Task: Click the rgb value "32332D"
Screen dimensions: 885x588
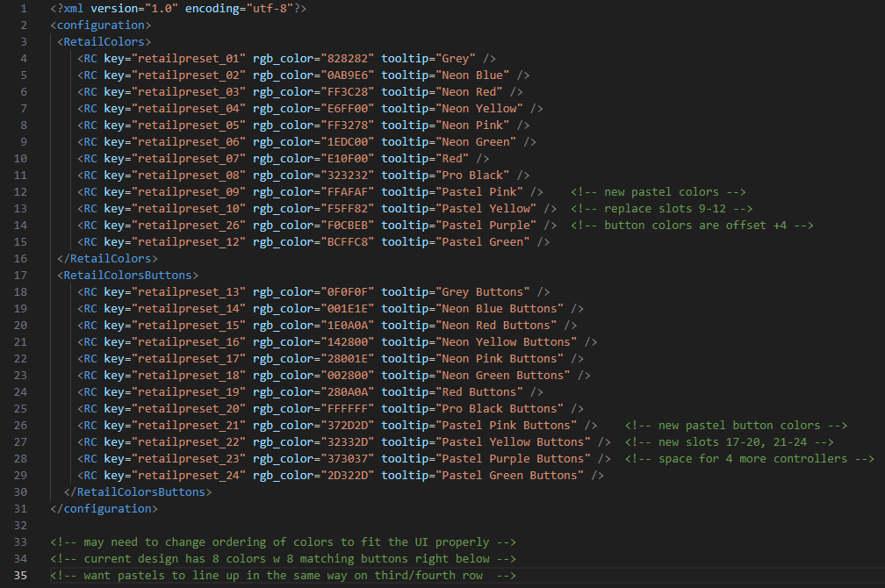Action: tap(348, 441)
